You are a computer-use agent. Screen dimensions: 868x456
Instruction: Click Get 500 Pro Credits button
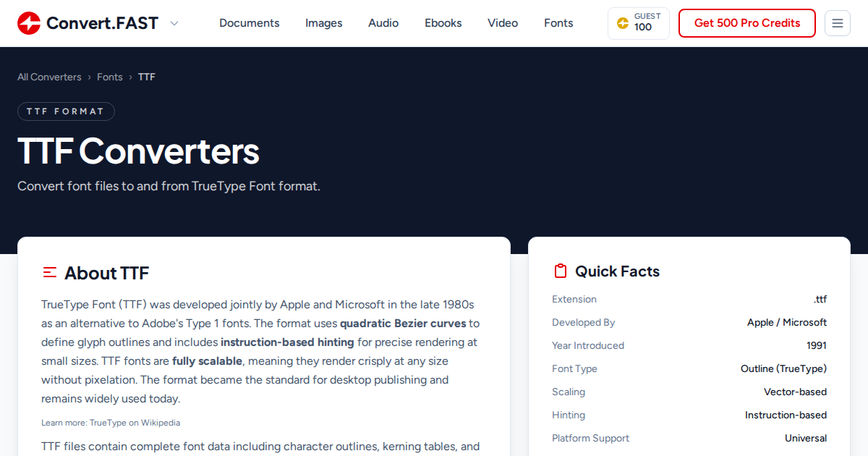[x=747, y=23]
